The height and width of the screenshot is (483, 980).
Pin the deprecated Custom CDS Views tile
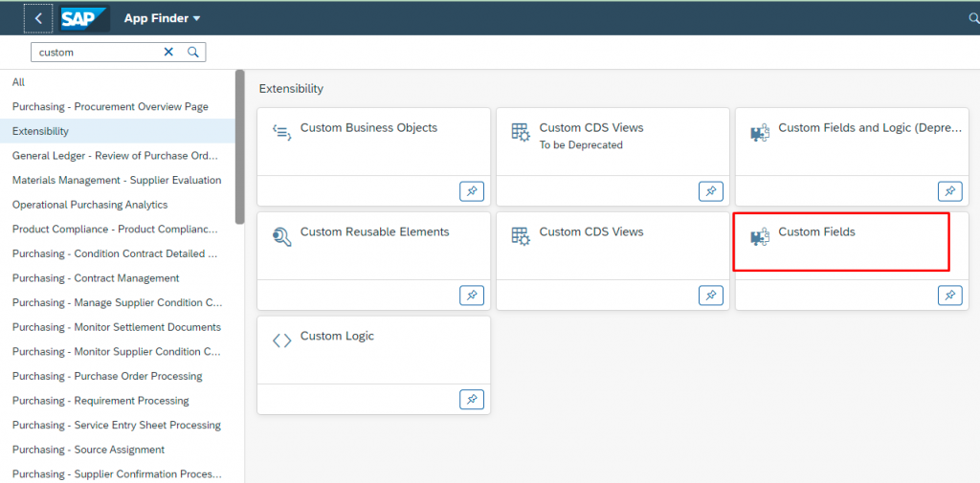(x=711, y=191)
